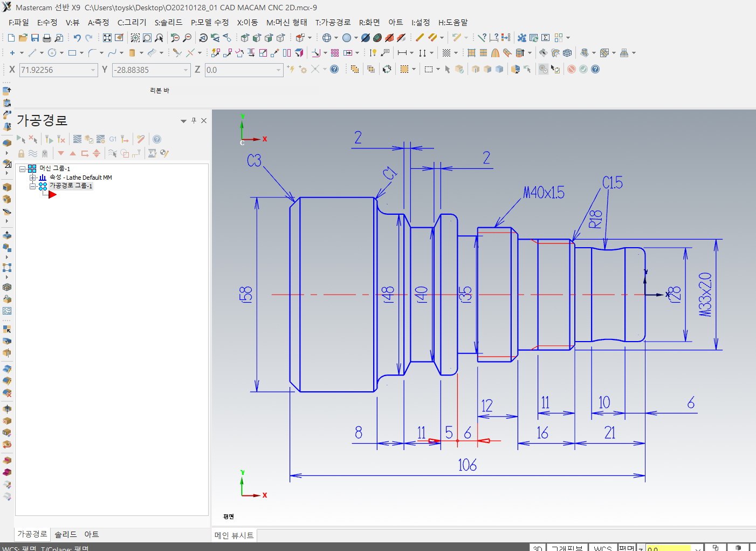The height and width of the screenshot is (551, 756).
Task: Fit the geometry to screen
Action: [x=107, y=38]
